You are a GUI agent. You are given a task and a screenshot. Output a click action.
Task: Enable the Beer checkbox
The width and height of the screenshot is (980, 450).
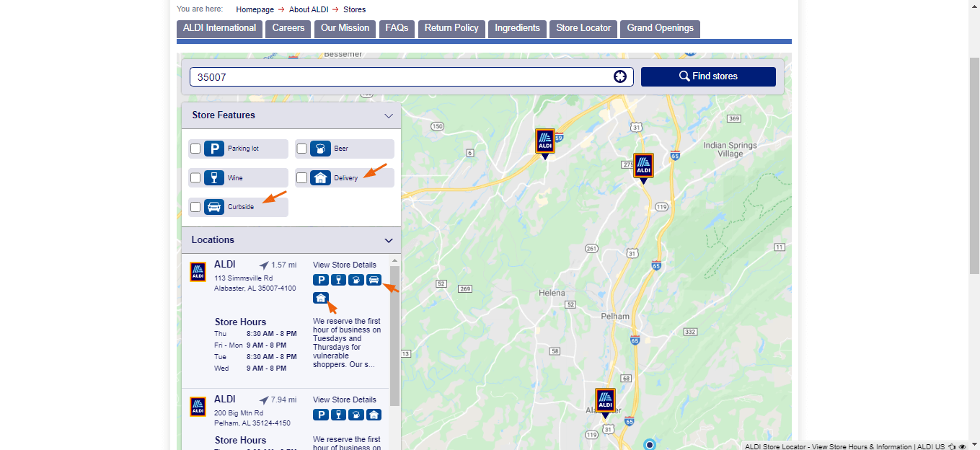(301, 149)
